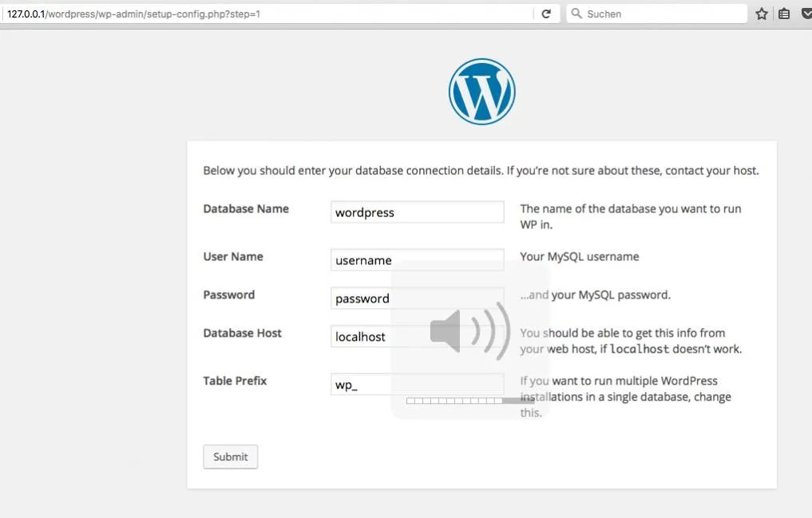The width and height of the screenshot is (812, 518).
Task: Click the User Name label
Action: pos(233,256)
